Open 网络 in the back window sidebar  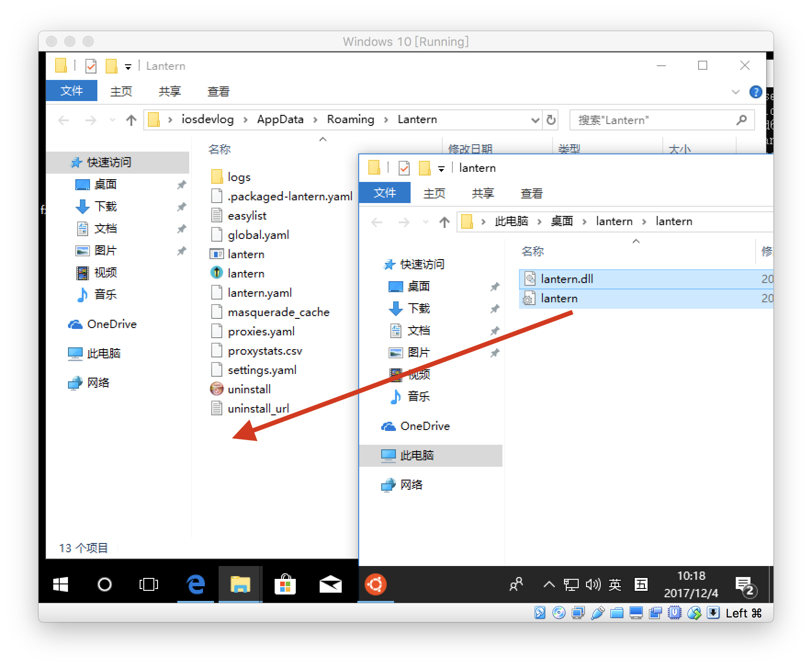coord(98,383)
